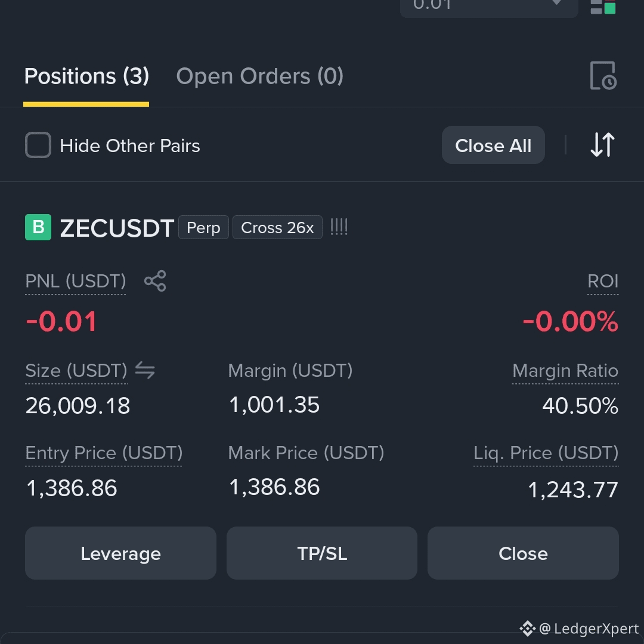
Task: Open the ZECUSDT pair name
Action: [x=117, y=228]
